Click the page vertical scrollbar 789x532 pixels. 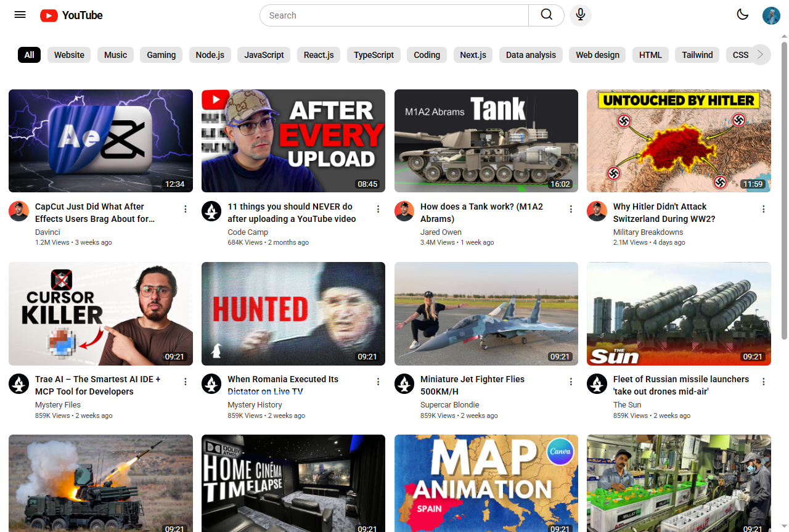(784, 185)
